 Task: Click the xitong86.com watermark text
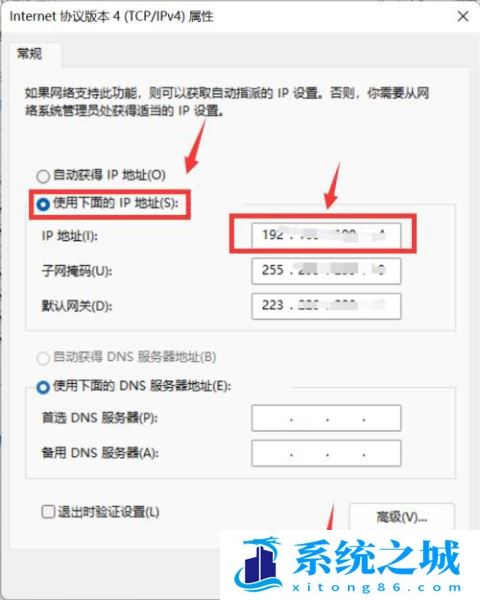(x=377, y=587)
